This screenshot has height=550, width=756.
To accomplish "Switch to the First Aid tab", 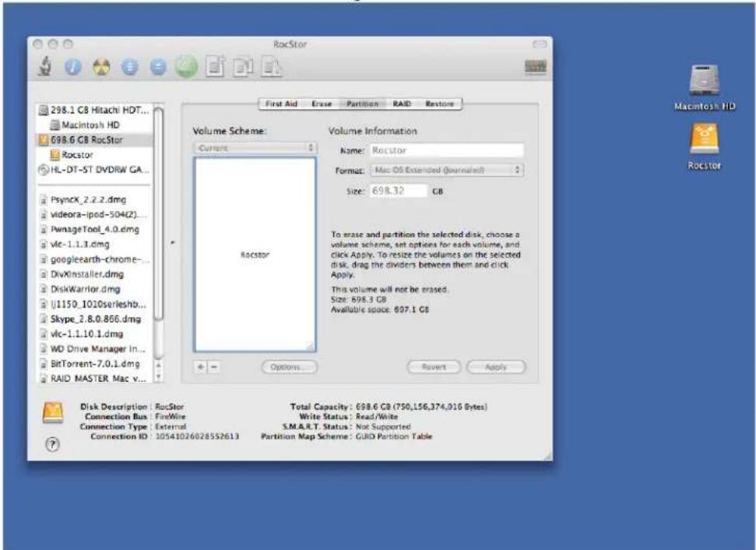I will pos(281,104).
